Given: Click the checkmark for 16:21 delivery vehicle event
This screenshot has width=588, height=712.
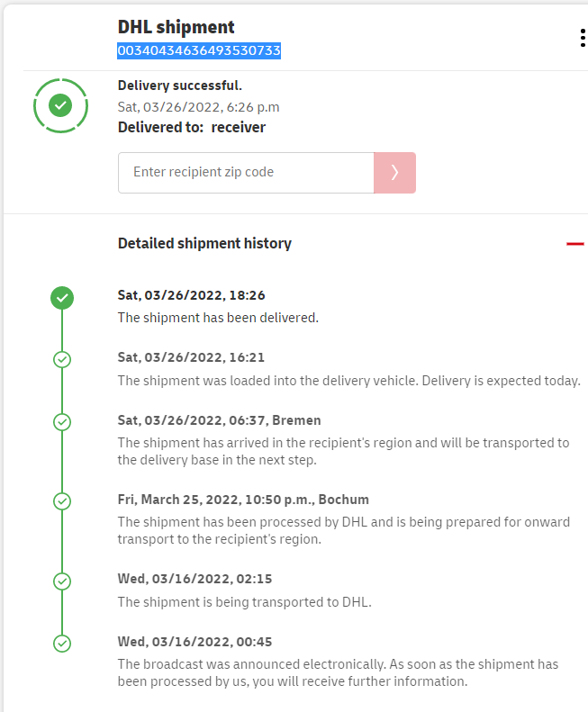Looking at the screenshot, I should coord(62,359).
